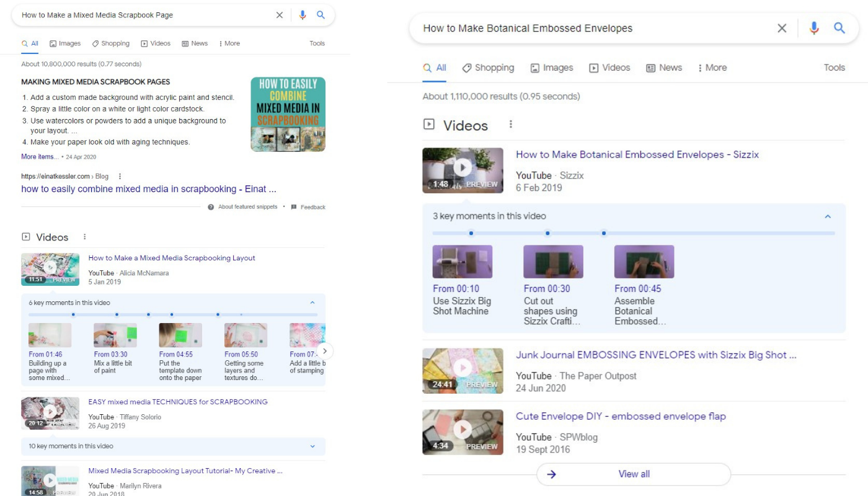
Task: Click third timeline dot in Sizzix key moments
Action: pyautogui.click(x=604, y=234)
